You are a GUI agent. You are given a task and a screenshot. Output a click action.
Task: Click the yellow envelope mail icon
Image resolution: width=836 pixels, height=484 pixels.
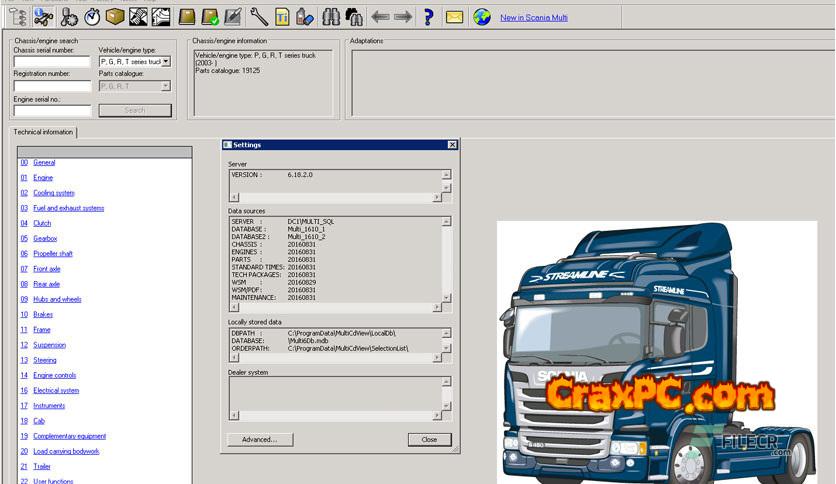pos(454,17)
